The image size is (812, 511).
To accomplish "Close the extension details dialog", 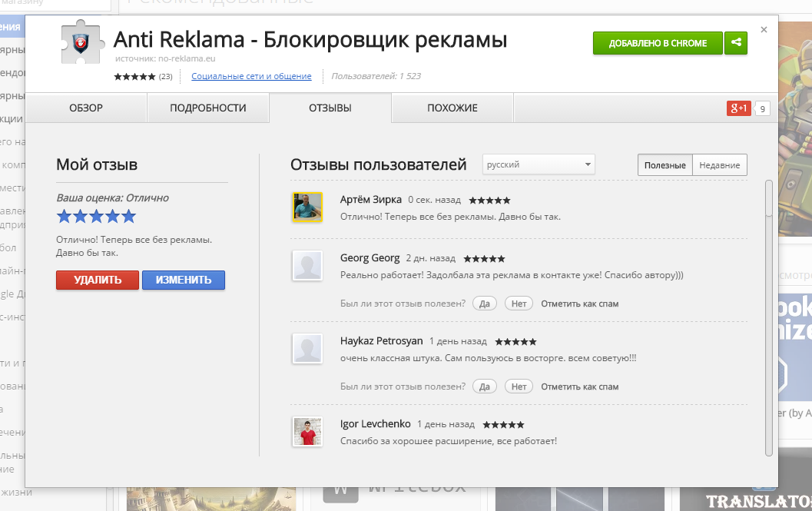I will [x=764, y=29].
